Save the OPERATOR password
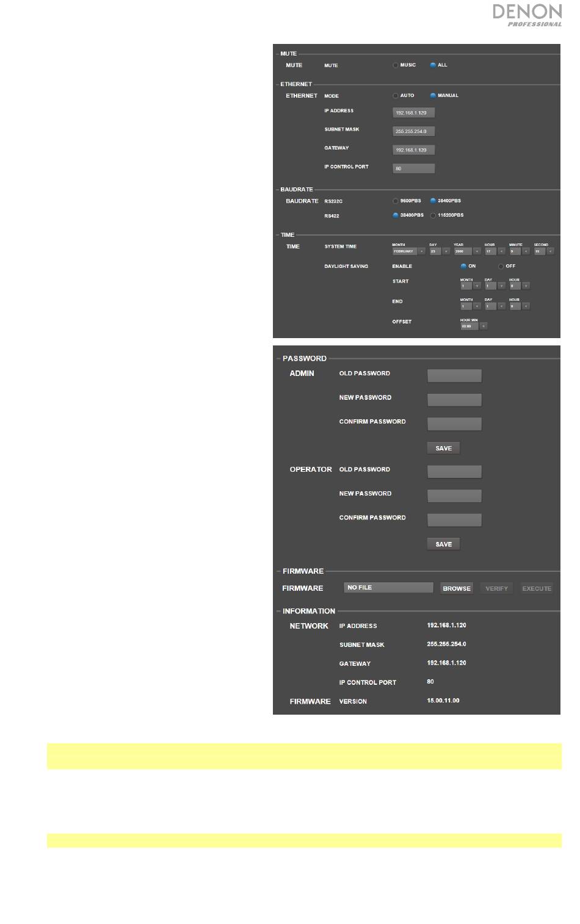Image resolution: width=580 pixels, height=924 pixels. point(443,544)
